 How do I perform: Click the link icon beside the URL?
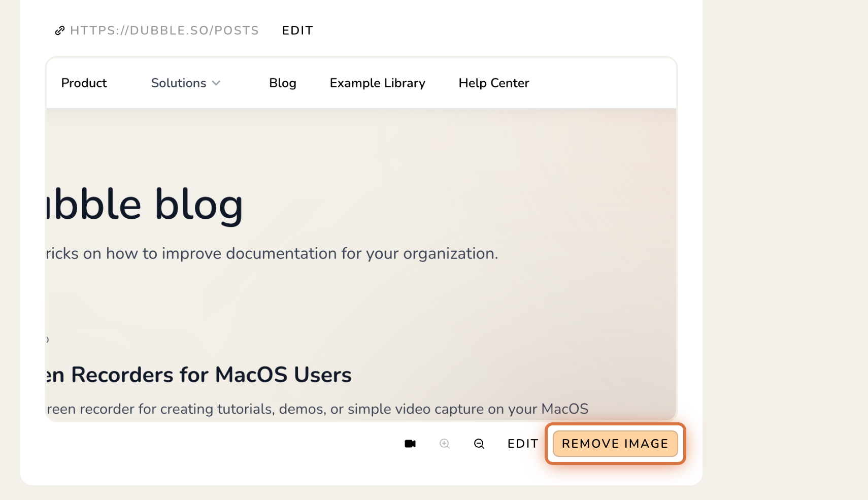coord(60,30)
